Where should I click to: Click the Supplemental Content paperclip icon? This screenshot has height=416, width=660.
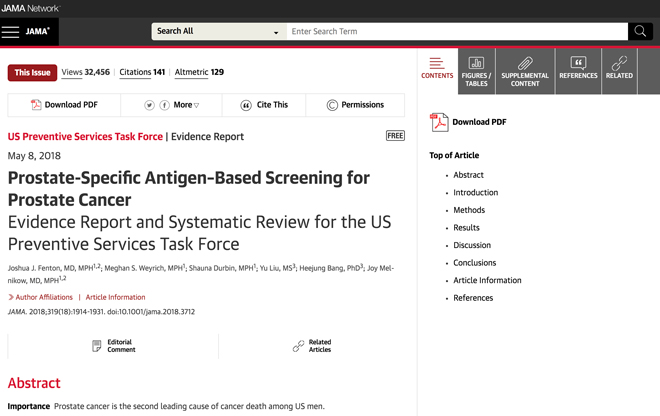[525, 63]
